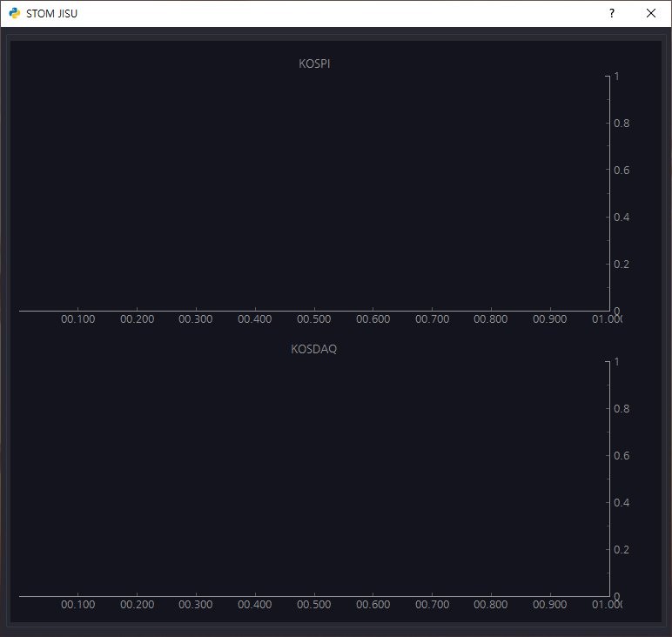The image size is (672, 637).
Task: Select the KOSDAQ chart title label
Action: pyautogui.click(x=313, y=349)
